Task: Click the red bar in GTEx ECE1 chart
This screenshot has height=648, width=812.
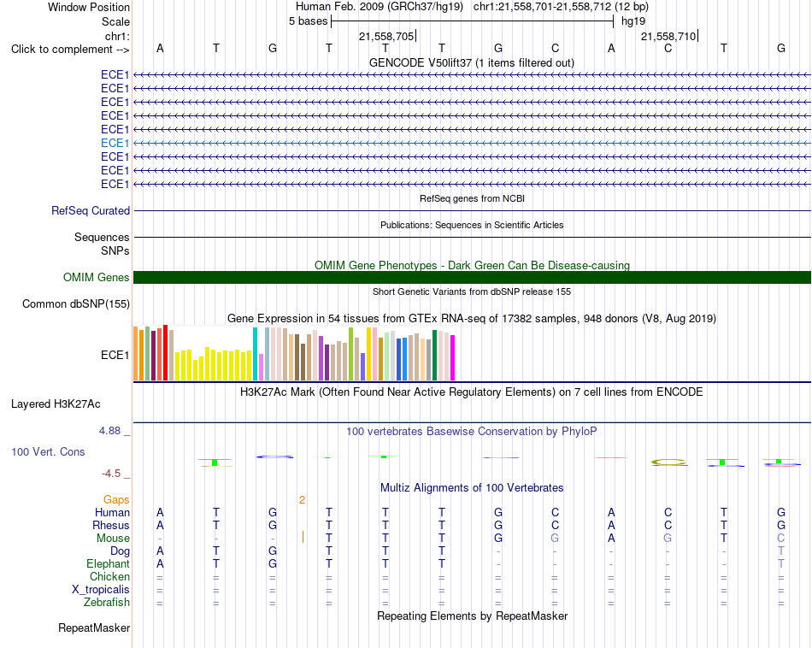Action: pos(166,353)
